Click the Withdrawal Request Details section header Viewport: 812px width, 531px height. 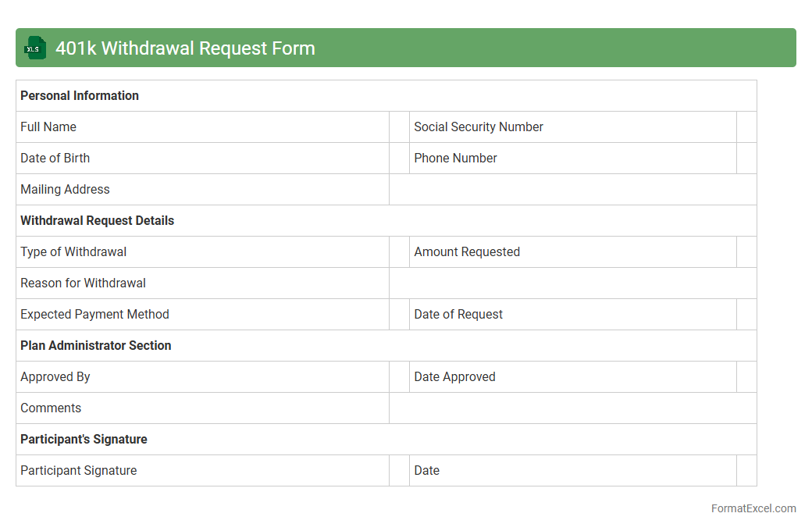98,221
